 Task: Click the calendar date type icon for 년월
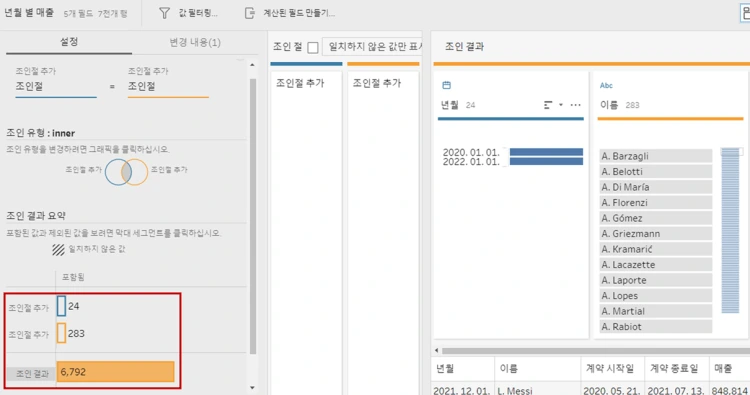click(446, 85)
